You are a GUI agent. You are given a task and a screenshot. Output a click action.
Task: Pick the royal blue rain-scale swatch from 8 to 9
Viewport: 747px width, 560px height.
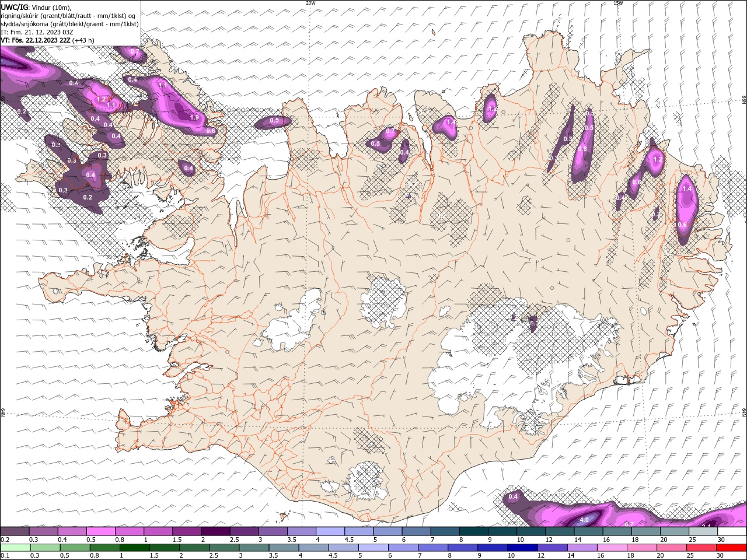click(462, 548)
